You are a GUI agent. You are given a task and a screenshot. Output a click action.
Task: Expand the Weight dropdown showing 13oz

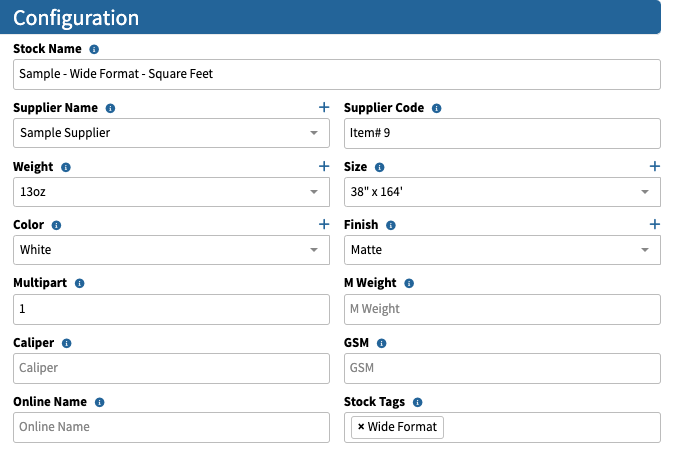pos(172,192)
